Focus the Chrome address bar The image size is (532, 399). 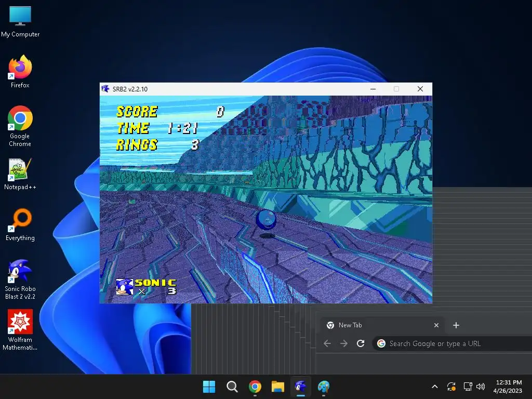(x=453, y=344)
